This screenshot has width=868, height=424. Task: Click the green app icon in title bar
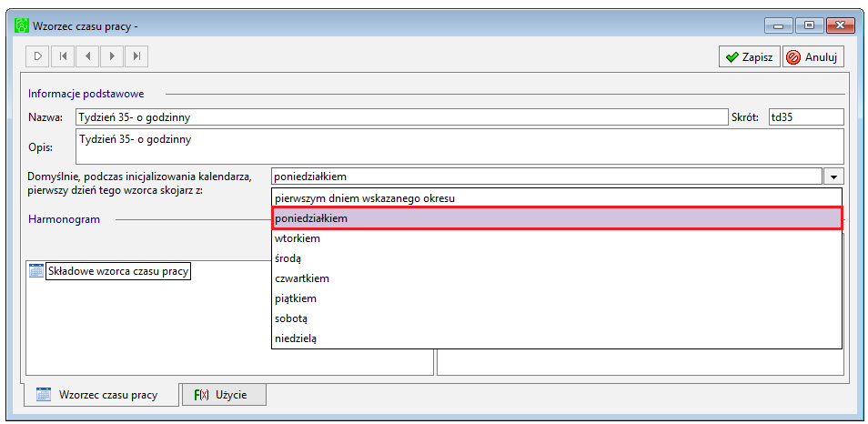(x=21, y=25)
